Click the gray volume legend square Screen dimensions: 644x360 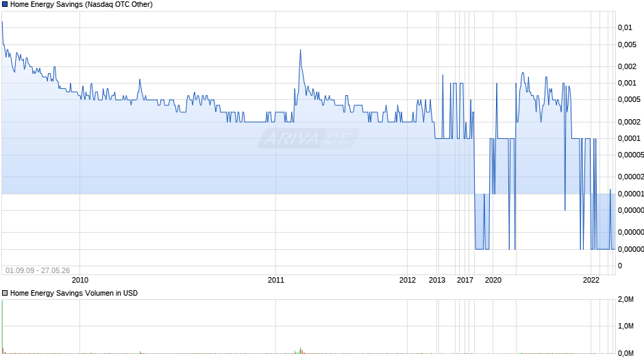(x=5, y=293)
